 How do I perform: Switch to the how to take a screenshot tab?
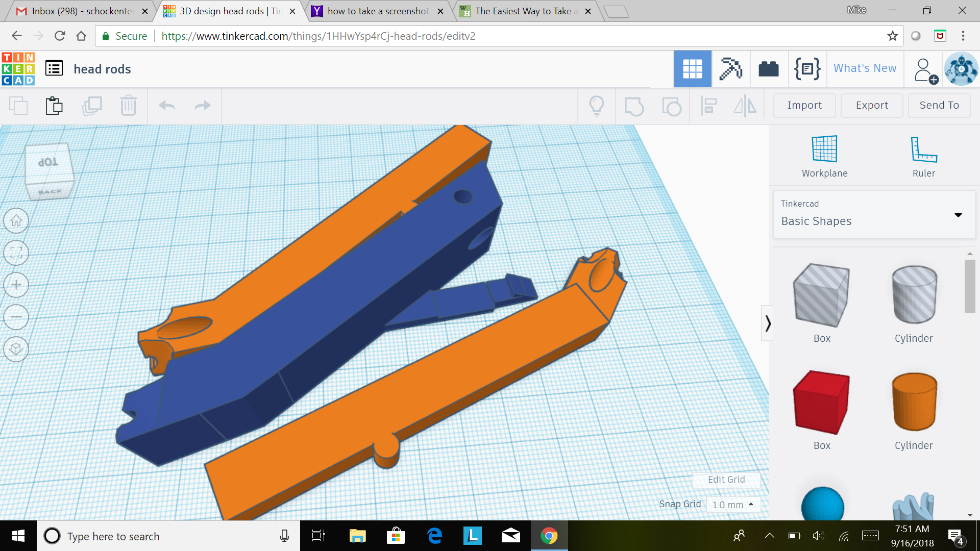(378, 11)
